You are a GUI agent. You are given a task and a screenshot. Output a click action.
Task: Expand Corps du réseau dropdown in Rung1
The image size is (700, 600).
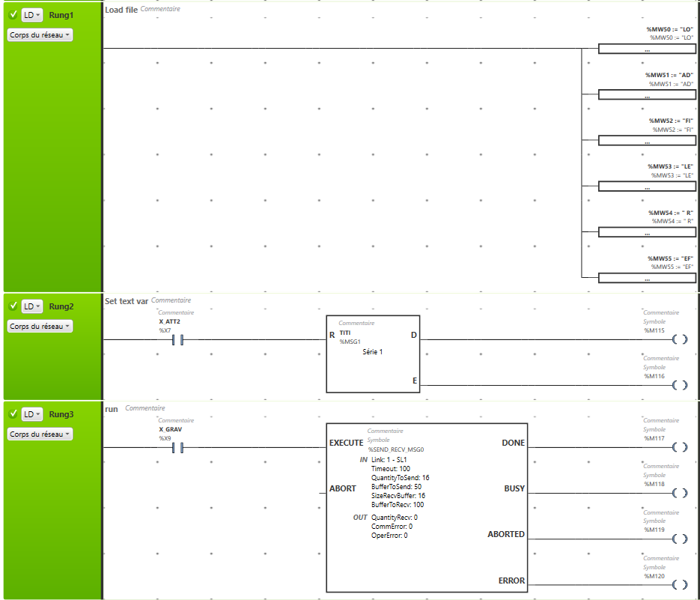coord(40,35)
